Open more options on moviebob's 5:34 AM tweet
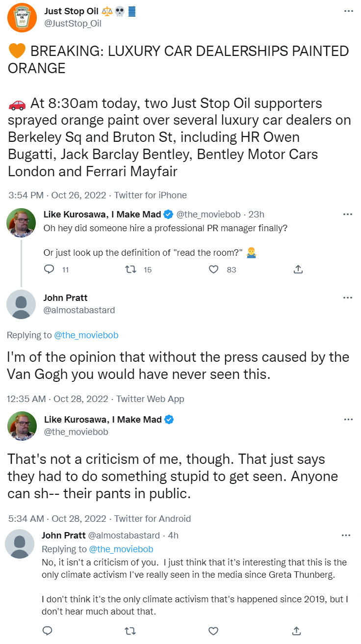Viewport: 361px width, 644px height. tap(348, 420)
